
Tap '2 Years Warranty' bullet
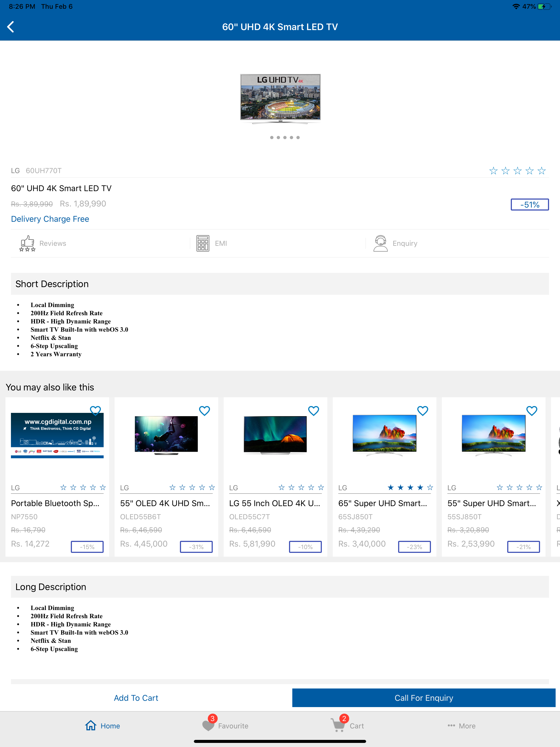pyautogui.click(x=56, y=354)
